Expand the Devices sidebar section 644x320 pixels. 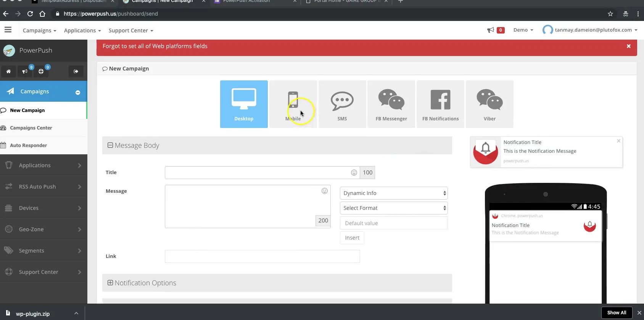(x=43, y=208)
